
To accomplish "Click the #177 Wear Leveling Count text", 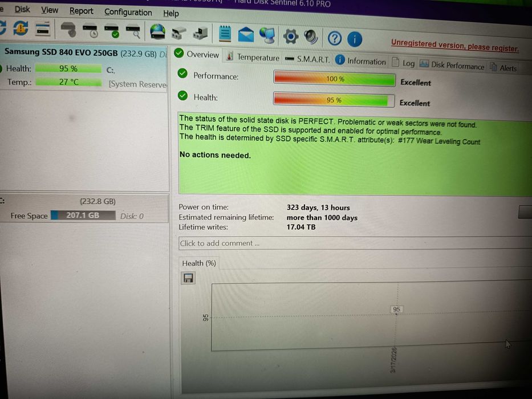I will point(438,141).
